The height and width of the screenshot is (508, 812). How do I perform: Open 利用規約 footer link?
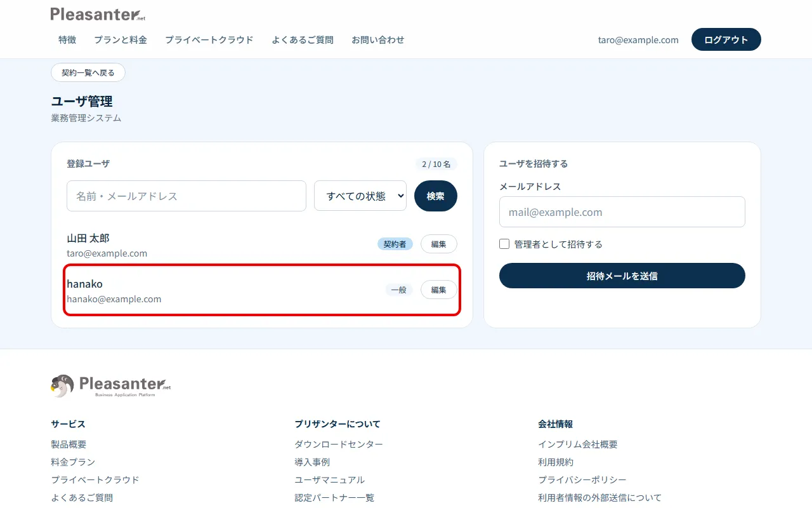click(556, 462)
